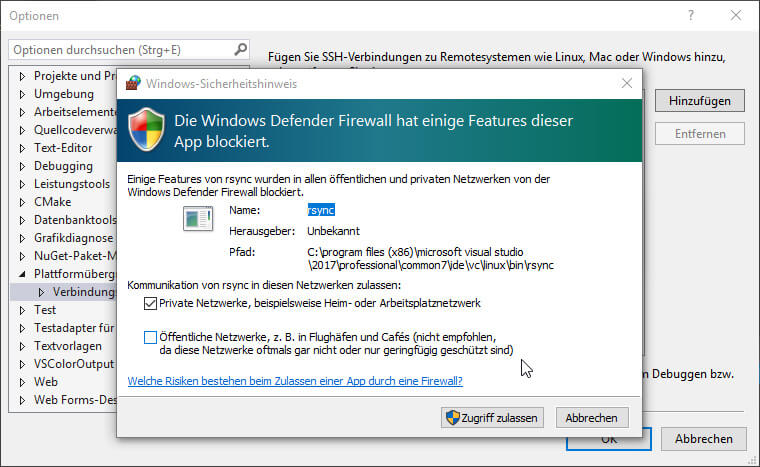Select Leistungstools in the options tree
Viewport: 760px width, 467px height.
(70, 184)
